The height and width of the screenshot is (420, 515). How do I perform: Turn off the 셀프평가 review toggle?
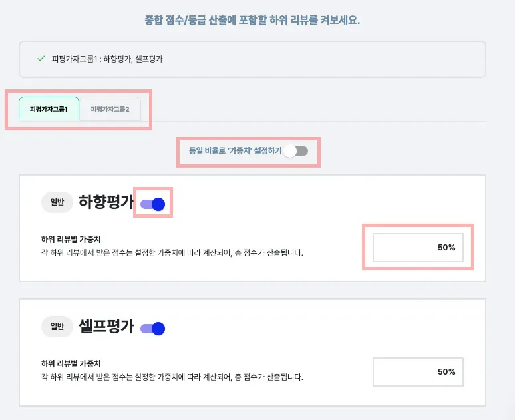152,328
